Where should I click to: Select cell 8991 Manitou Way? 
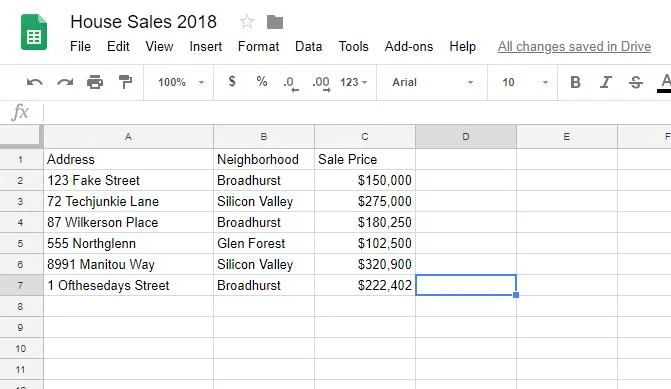128,264
